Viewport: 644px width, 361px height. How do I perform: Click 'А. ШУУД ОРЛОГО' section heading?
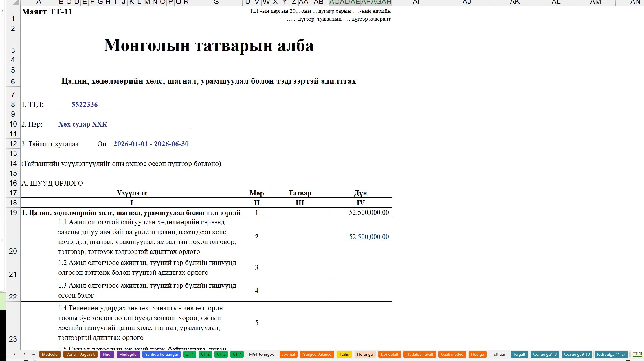pyautogui.click(x=52, y=183)
